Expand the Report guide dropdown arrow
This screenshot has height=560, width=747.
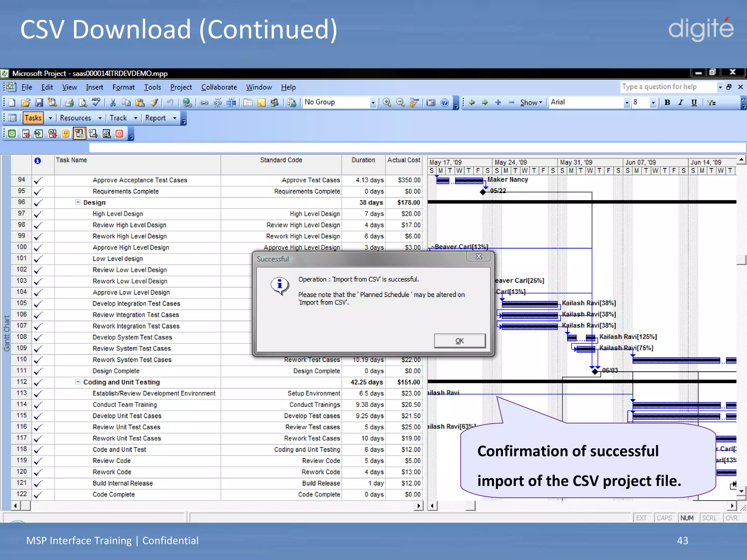click(x=175, y=118)
